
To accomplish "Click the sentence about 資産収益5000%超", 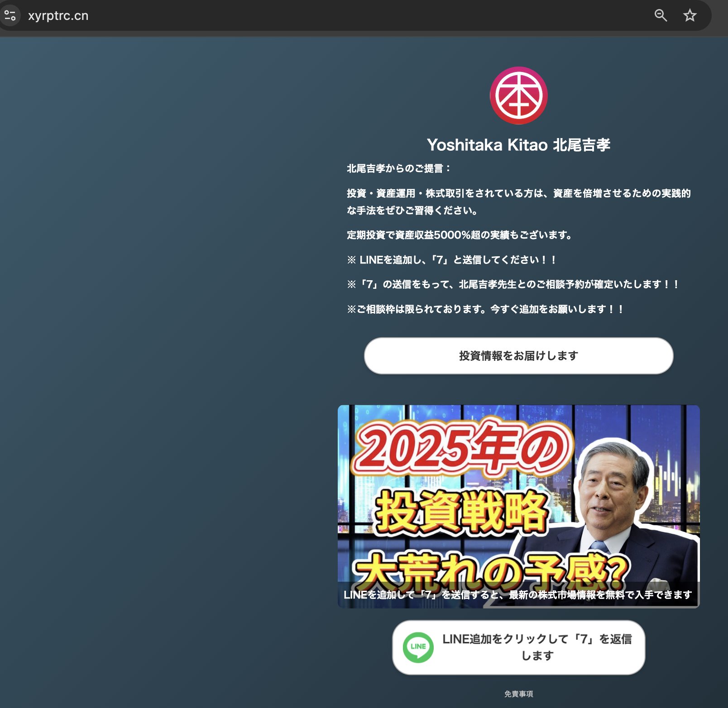I will [460, 235].
